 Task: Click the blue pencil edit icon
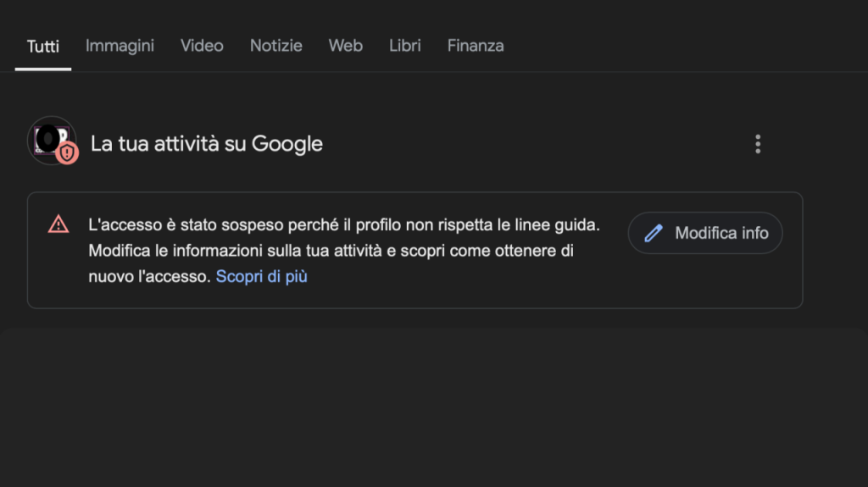click(654, 233)
